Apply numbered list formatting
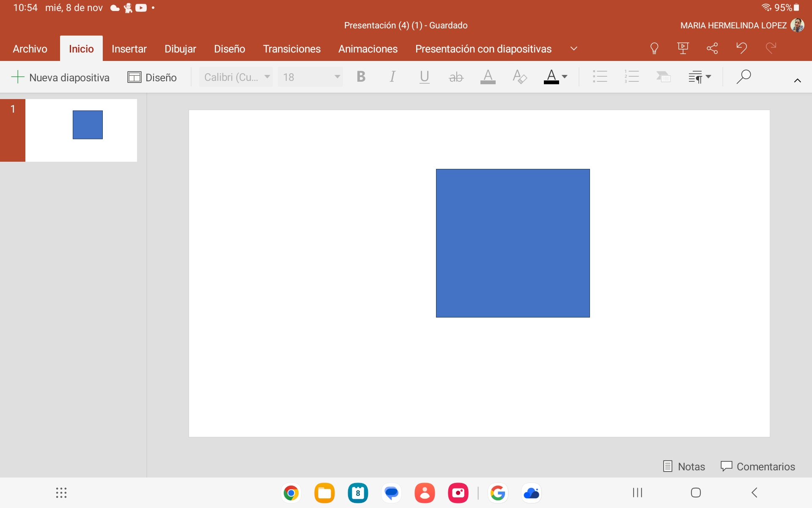 tap(631, 77)
